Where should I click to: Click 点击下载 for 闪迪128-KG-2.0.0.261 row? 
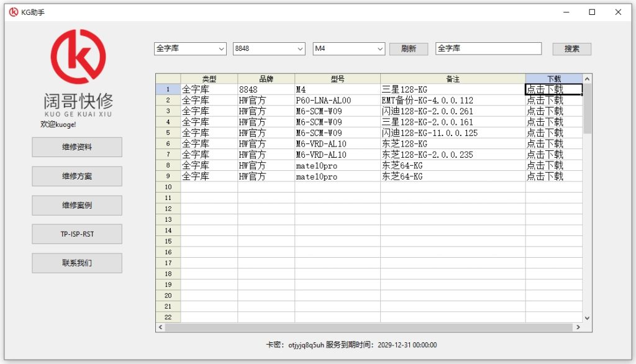553,111
